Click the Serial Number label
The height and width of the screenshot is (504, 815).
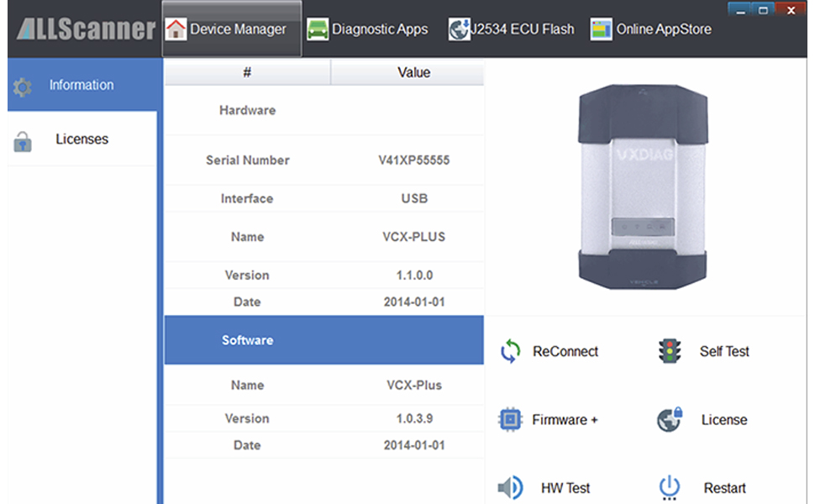click(x=247, y=160)
